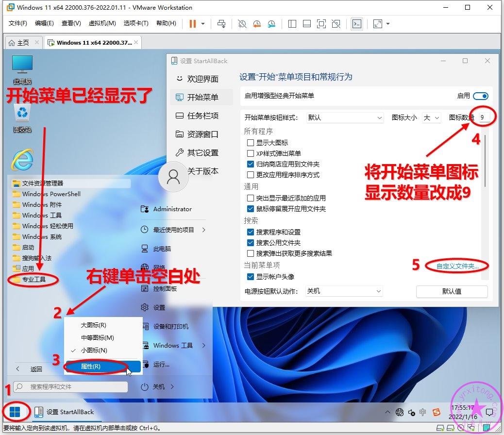504x435 pixels.
Task: Select 属性(R) in the context menu
Action: pos(103,367)
